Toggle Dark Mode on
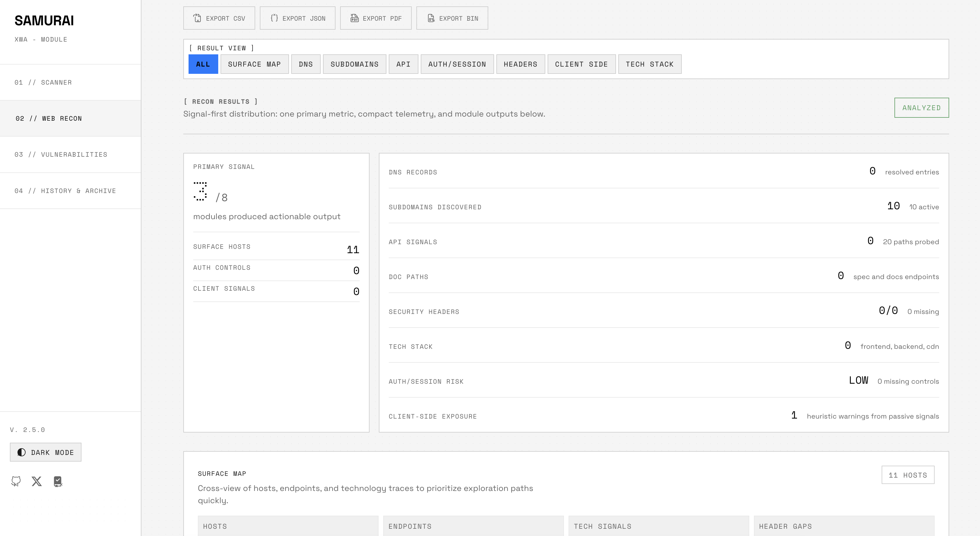The height and width of the screenshot is (536, 980). click(46, 452)
